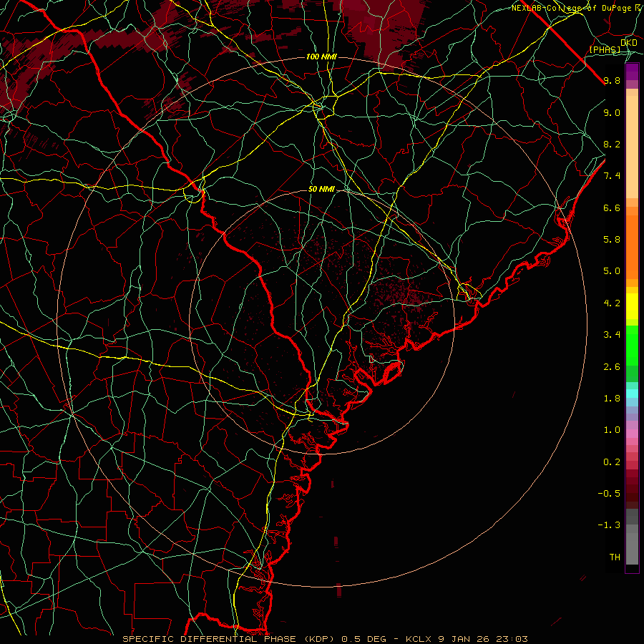Click the 9.0 value on color scale
This screenshot has height=644, width=644.
click(x=612, y=112)
